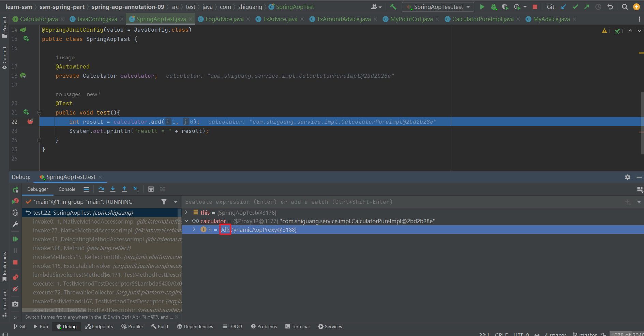This screenshot has height=336, width=644.
Task: Toggle Mute Breakpoints in debug sidebar
Action: pos(15,289)
